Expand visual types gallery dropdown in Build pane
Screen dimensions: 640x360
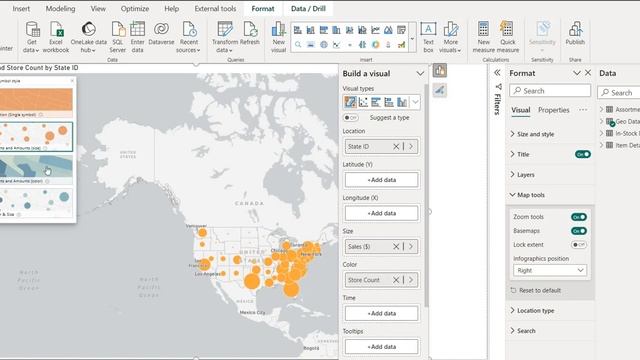415,102
